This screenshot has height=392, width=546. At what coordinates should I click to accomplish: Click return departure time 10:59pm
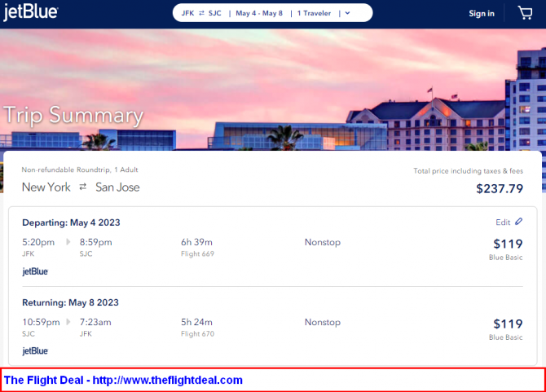(x=41, y=323)
